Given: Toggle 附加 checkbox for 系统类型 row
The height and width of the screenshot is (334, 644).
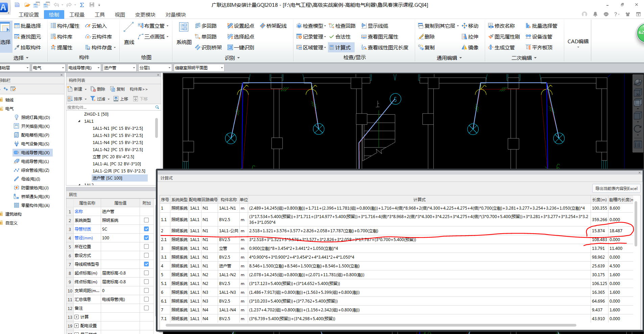Looking at the screenshot, I should coord(146,220).
